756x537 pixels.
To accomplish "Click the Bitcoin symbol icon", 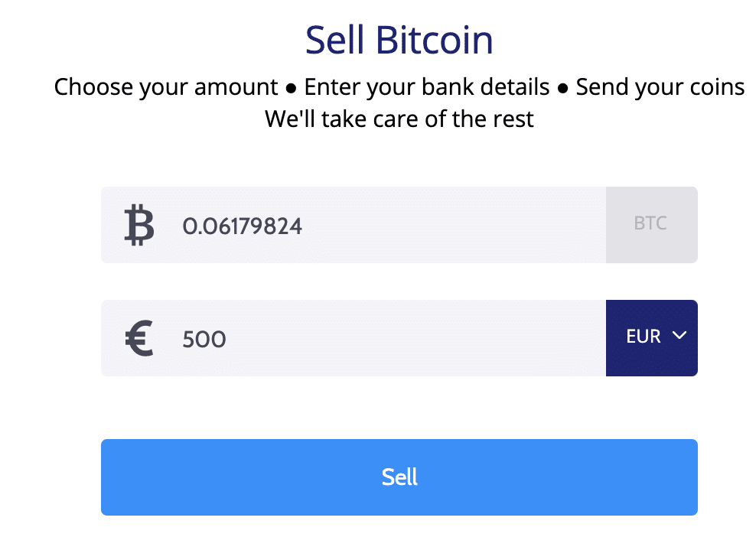I will pyautogui.click(x=139, y=225).
